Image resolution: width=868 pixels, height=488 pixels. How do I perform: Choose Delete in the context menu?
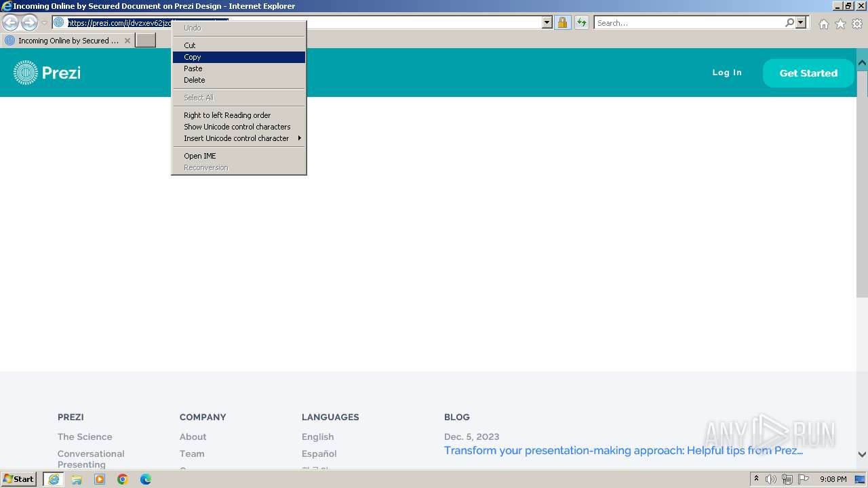(239, 80)
